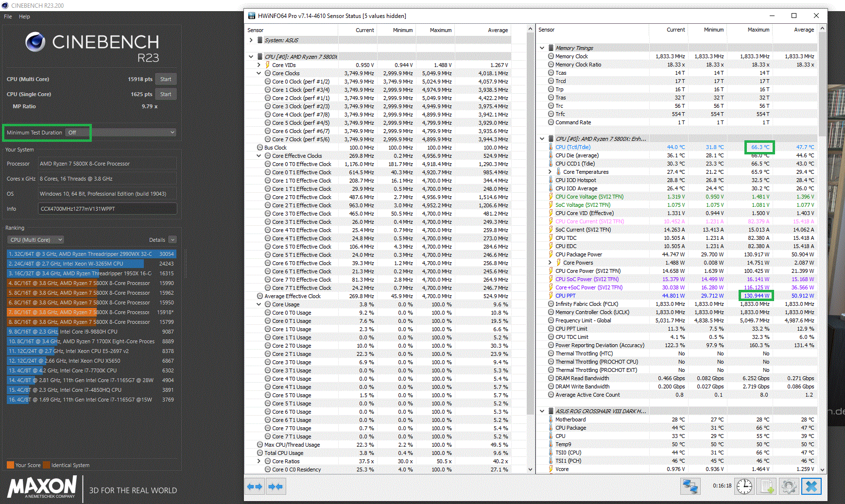Collapse the Memory Timings group

pyautogui.click(x=542, y=48)
